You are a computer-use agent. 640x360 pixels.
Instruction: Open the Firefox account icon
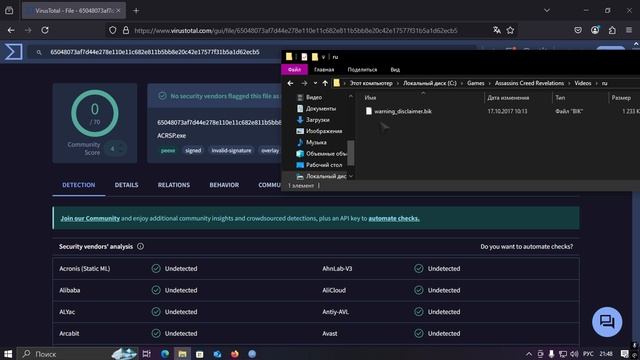click(595, 30)
